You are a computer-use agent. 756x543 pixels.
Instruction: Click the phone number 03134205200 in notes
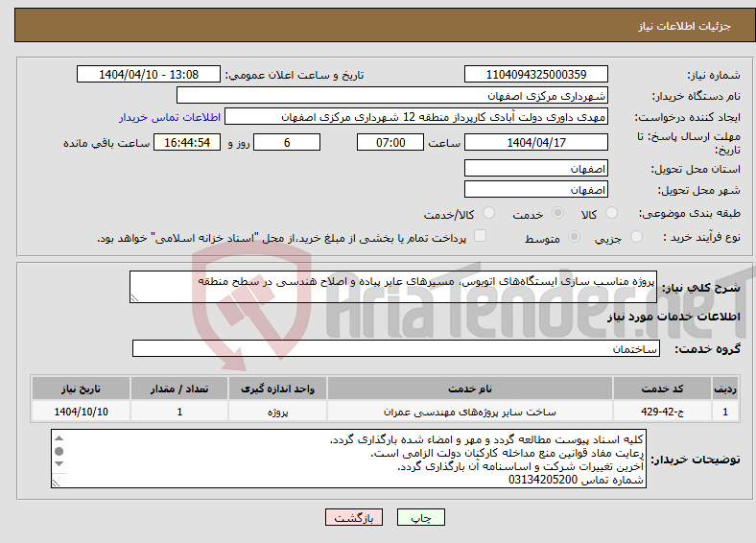[543, 480]
